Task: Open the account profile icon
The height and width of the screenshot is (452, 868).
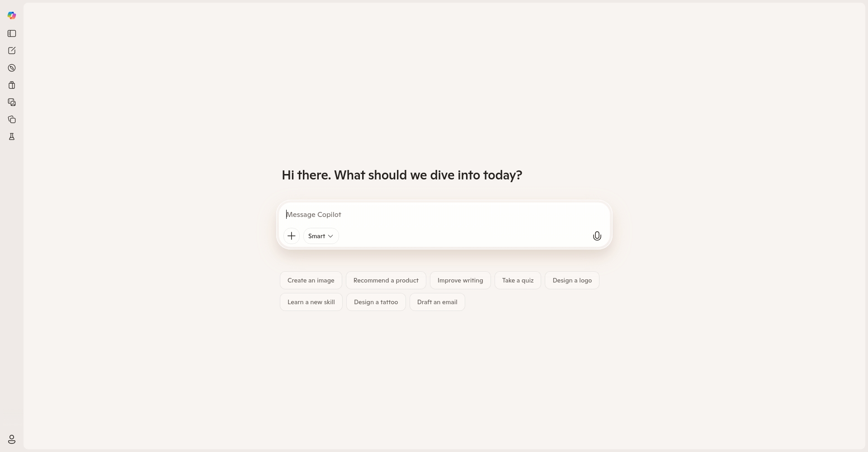Action: point(12,439)
